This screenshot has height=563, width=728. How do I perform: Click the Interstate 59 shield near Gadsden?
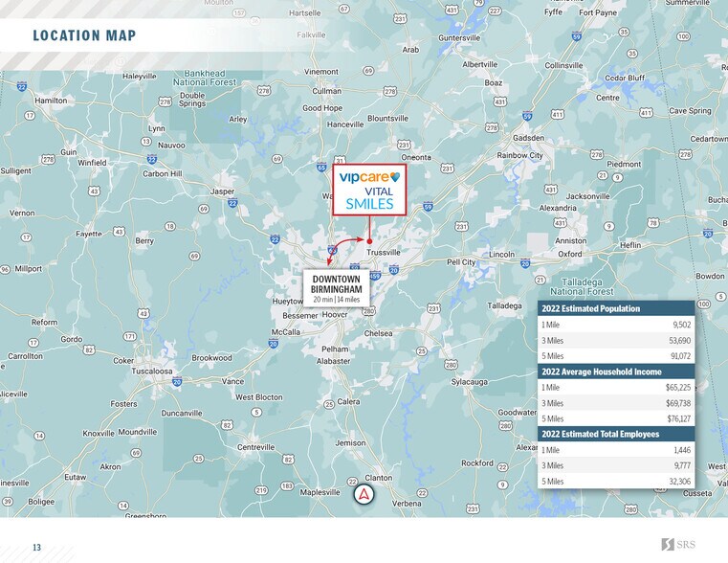pos(527,116)
